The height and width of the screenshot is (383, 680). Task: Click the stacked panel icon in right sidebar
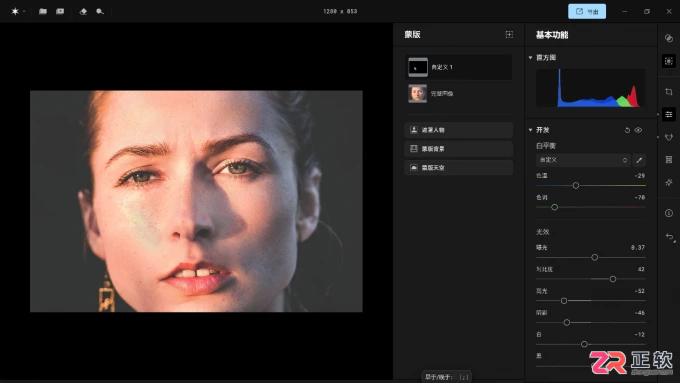point(669,160)
